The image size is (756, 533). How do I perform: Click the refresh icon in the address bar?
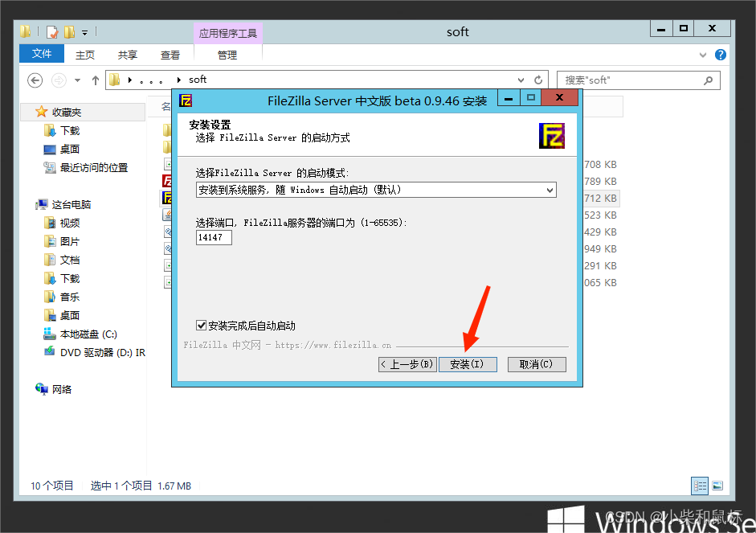538,80
